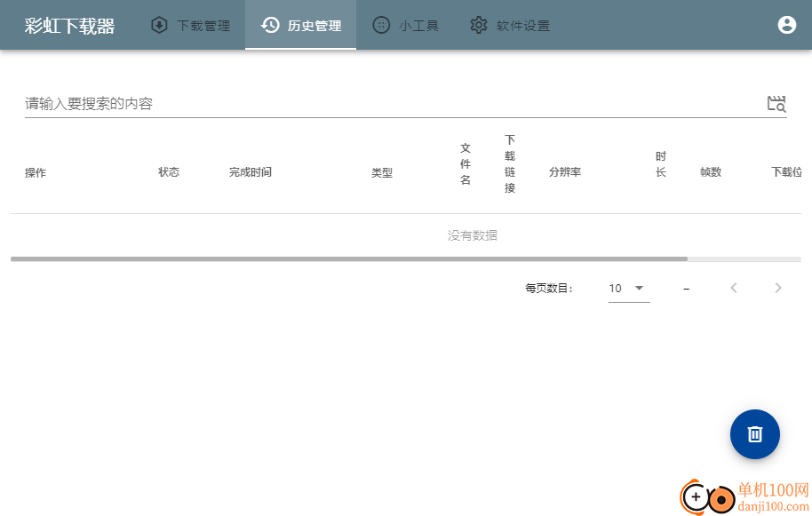This screenshot has height=516, width=812.
Task: Click the 没有数据 empty table message
Action: click(473, 235)
